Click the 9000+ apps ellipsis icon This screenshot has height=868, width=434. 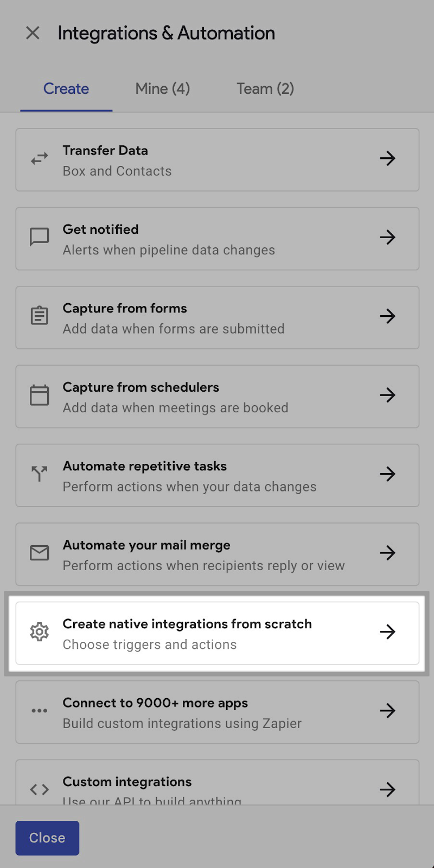[39, 711]
